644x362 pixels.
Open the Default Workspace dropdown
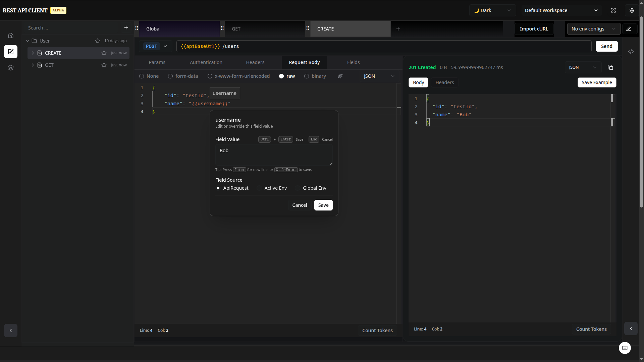(561, 10)
